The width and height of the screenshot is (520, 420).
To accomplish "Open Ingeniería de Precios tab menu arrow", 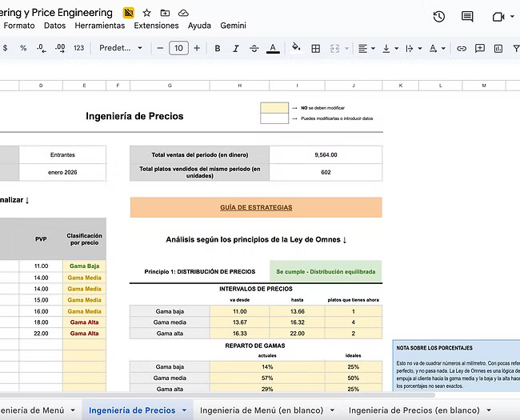I will [x=185, y=410].
